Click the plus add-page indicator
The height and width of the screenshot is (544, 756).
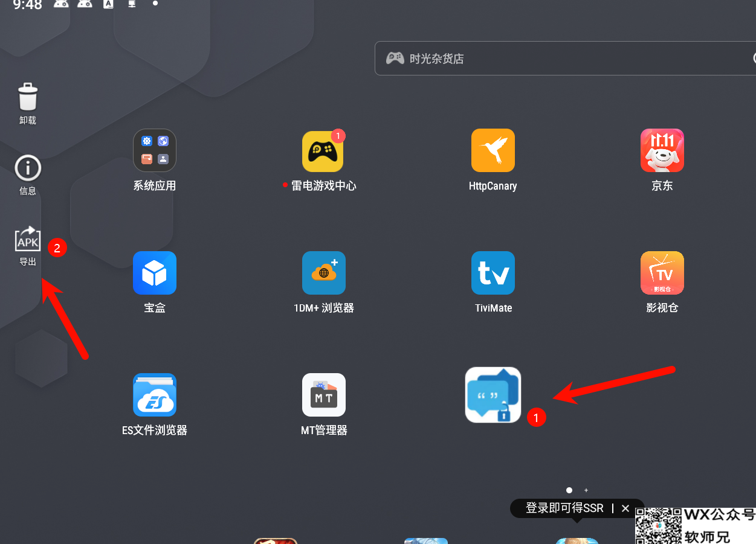point(586,490)
